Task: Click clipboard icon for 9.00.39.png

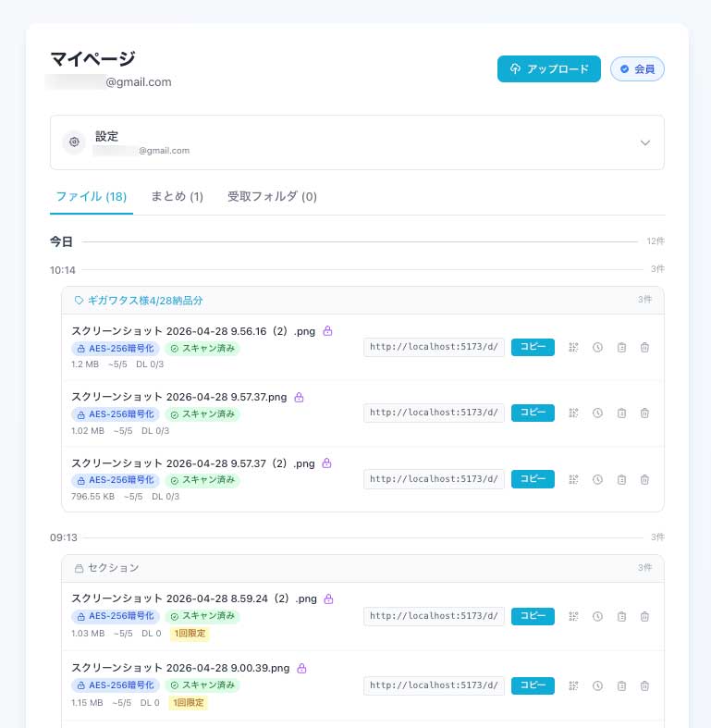Action: pos(621,685)
